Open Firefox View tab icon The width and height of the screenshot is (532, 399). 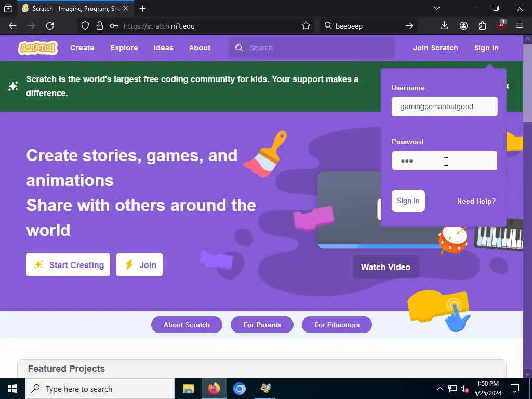point(8,9)
